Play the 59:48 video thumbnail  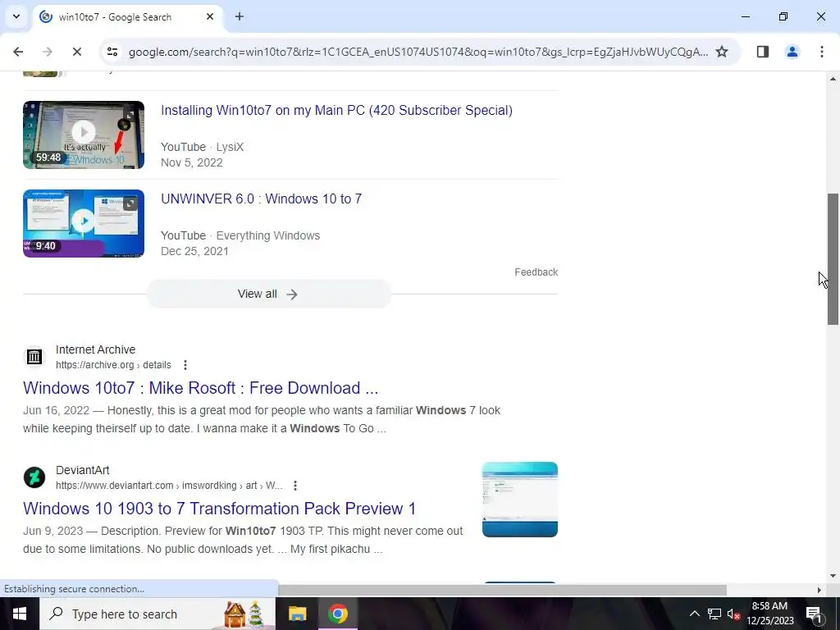pos(84,135)
